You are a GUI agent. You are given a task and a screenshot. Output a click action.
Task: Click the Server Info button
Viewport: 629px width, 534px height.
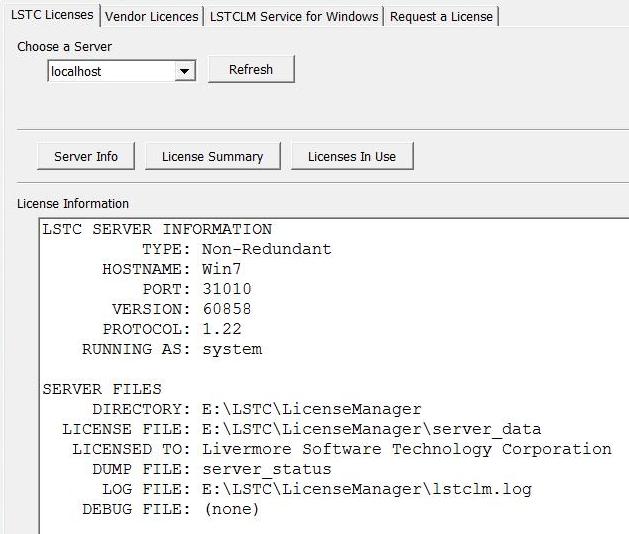pos(86,156)
